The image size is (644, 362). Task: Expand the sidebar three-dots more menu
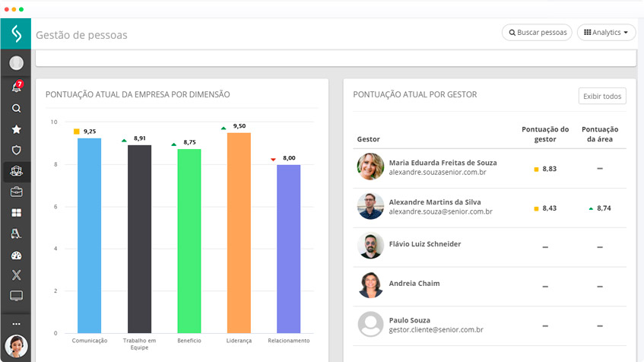click(x=16, y=323)
